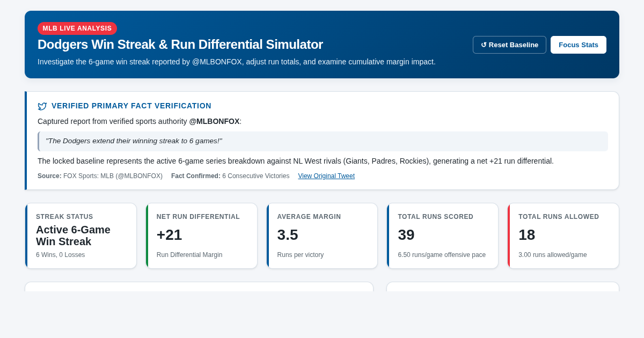Screen dimensions: 644x338
Task: Click the 3.00 runs allowed/game text
Action: click(x=553, y=255)
